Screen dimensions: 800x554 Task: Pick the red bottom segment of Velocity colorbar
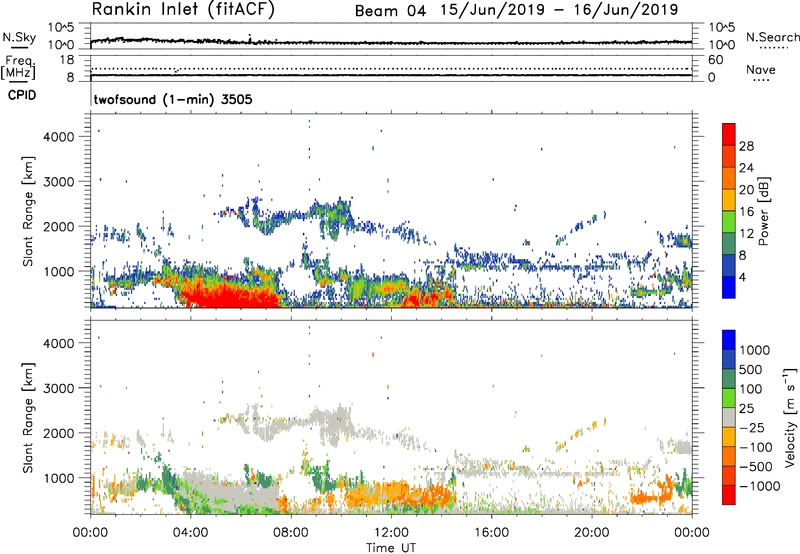click(729, 495)
